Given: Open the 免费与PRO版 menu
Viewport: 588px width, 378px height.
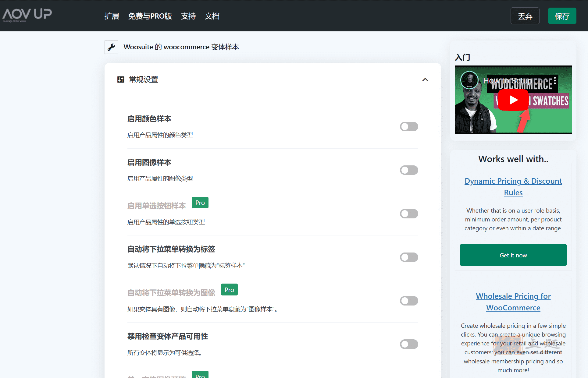Looking at the screenshot, I should 150,16.
